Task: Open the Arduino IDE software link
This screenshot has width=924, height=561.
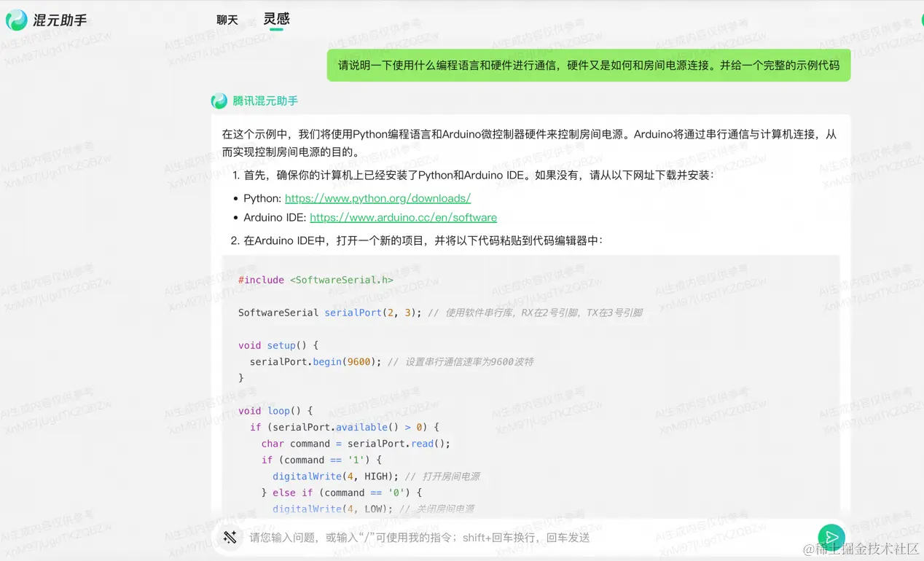Action: click(x=404, y=217)
